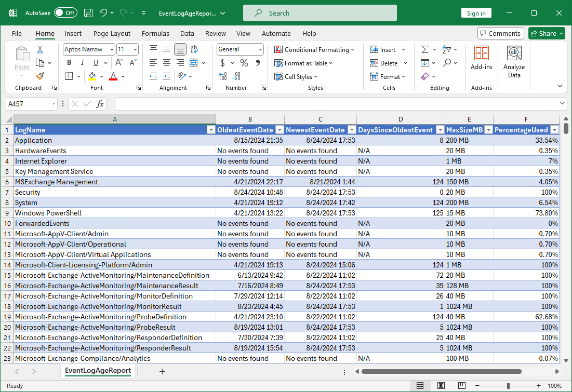572x392 pixels.
Task: Expand the font name combo box
Action: click(112, 49)
